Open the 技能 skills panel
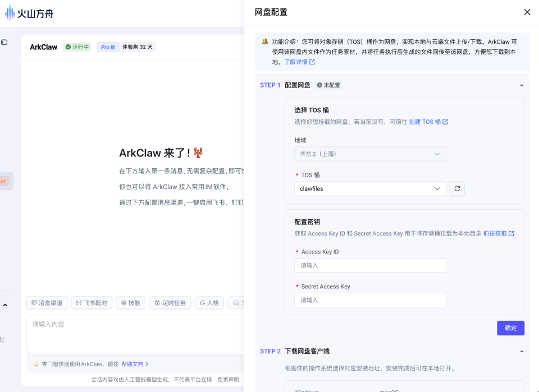The width and height of the screenshot is (539, 392). coord(130,303)
